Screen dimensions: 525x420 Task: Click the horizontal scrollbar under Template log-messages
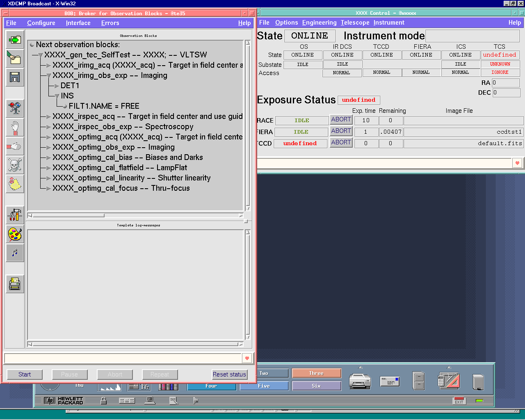pos(135,344)
